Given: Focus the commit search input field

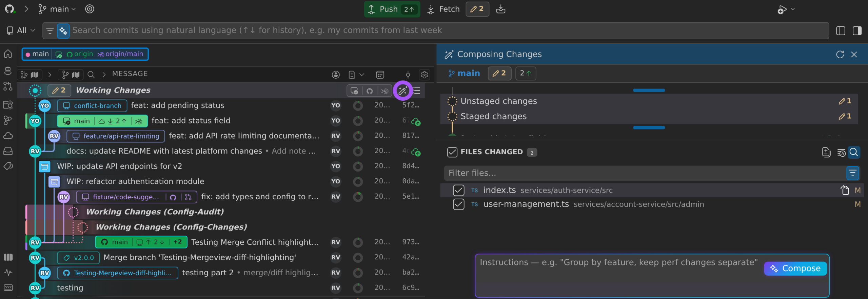Looking at the screenshot, I should pos(449,31).
